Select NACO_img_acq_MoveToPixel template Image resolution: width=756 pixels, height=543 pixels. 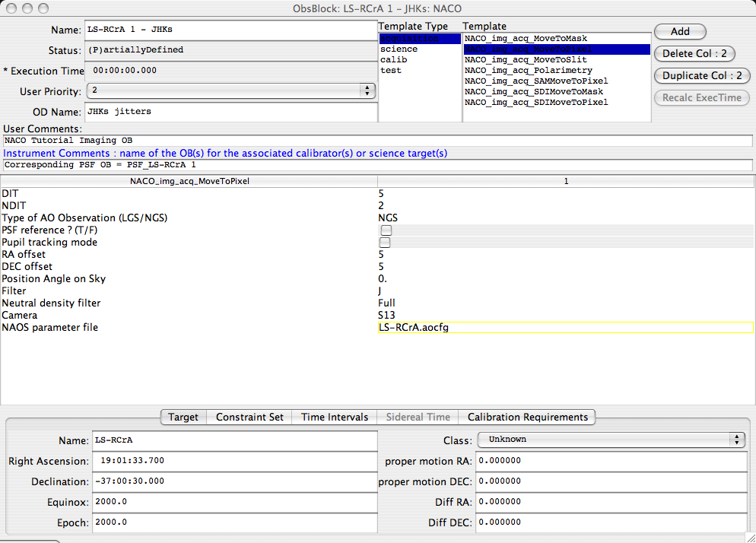(x=557, y=49)
